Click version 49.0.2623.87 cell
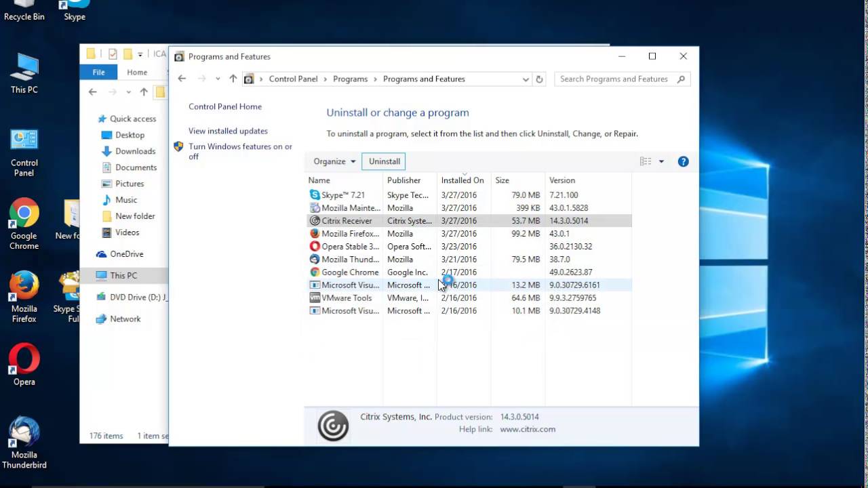Screen dimensions: 868x488 click(x=570, y=272)
